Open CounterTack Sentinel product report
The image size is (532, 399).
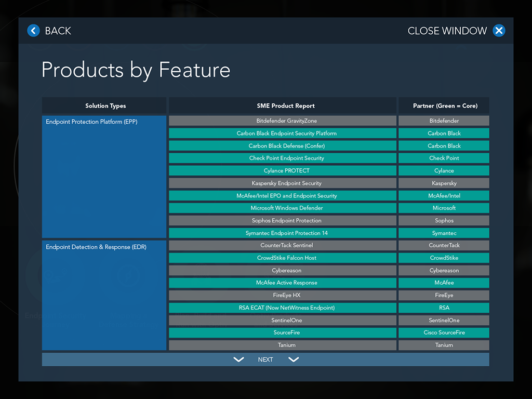pos(283,245)
